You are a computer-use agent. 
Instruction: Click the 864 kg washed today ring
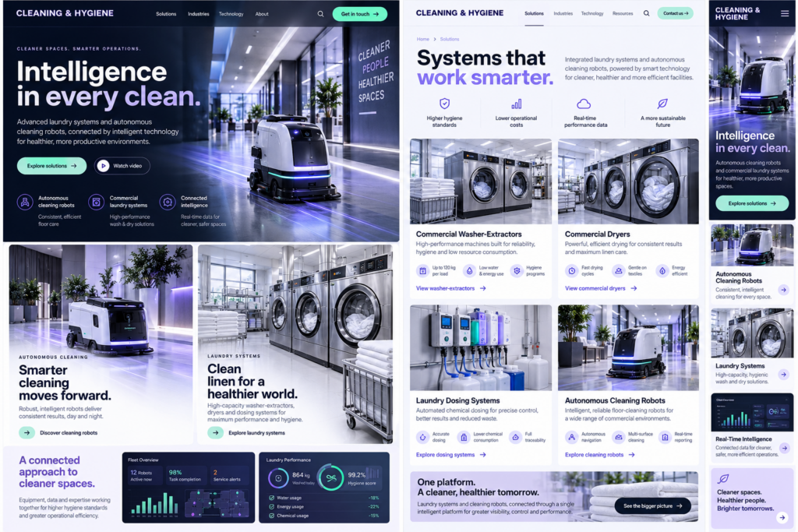point(278,478)
